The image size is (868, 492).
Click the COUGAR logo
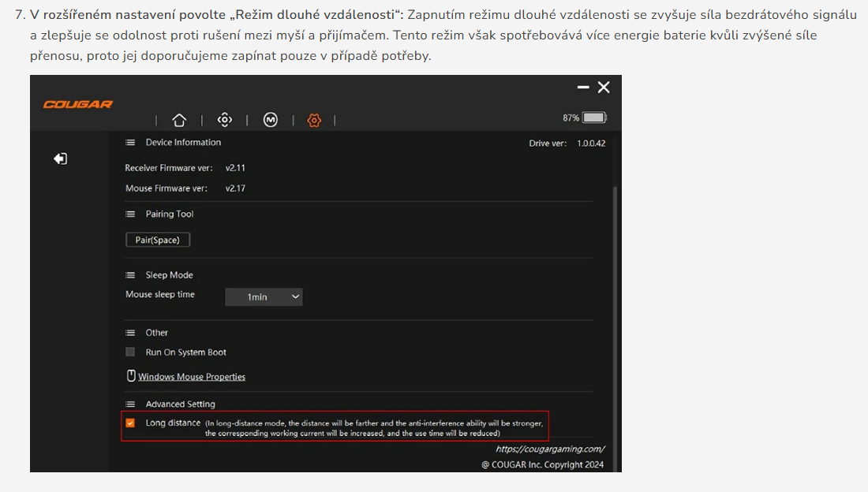pos(77,103)
